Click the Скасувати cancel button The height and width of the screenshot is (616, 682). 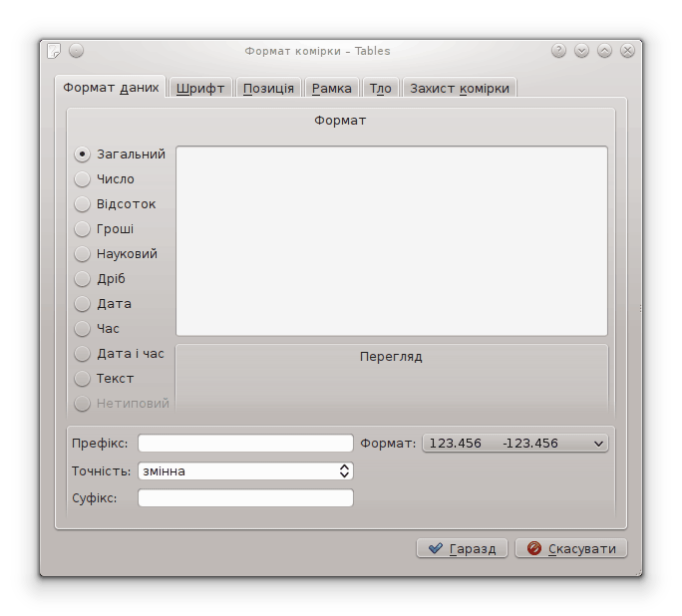pyautogui.click(x=571, y=548)
